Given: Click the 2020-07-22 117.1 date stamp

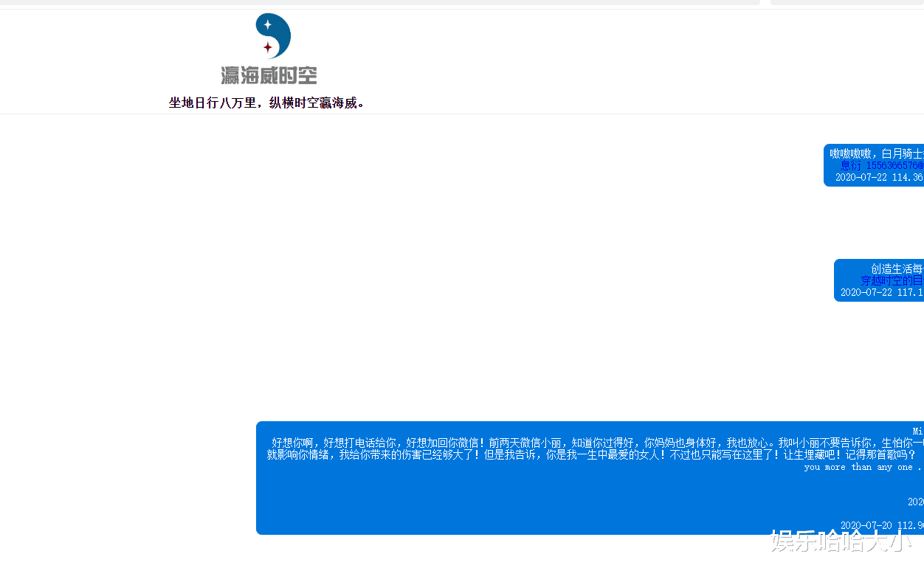Looking at the screenshot, I should click(881, 293).
